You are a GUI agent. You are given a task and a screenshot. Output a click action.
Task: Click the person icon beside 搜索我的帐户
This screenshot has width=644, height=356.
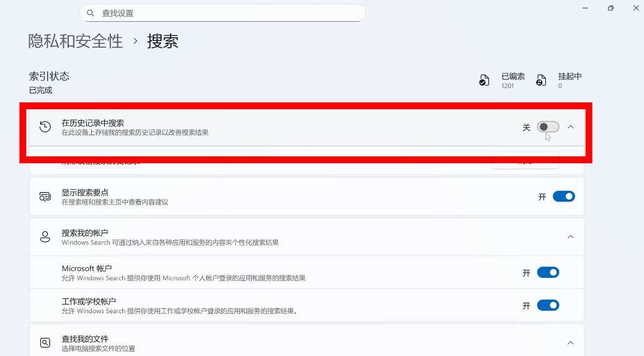(x=45, y=237)
